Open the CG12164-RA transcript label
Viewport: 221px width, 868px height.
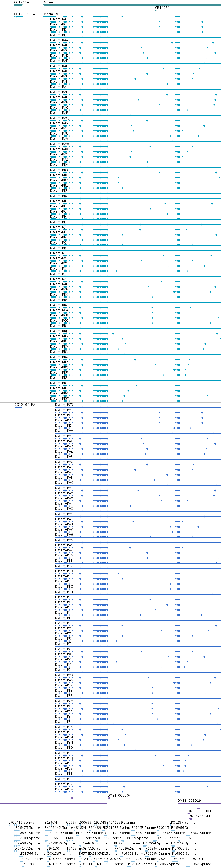point(24,14)
